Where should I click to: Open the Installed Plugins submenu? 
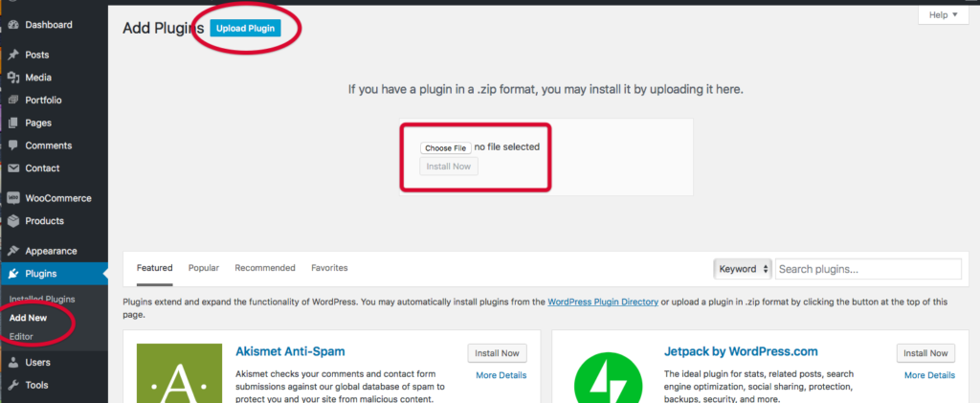[x=42, y=300]
